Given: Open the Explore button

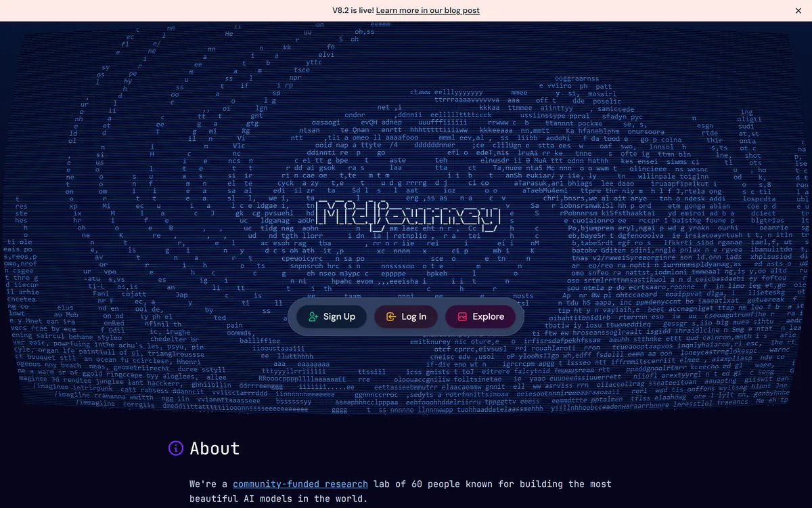Looking at the screenshot, I should [x=480, y=316].
